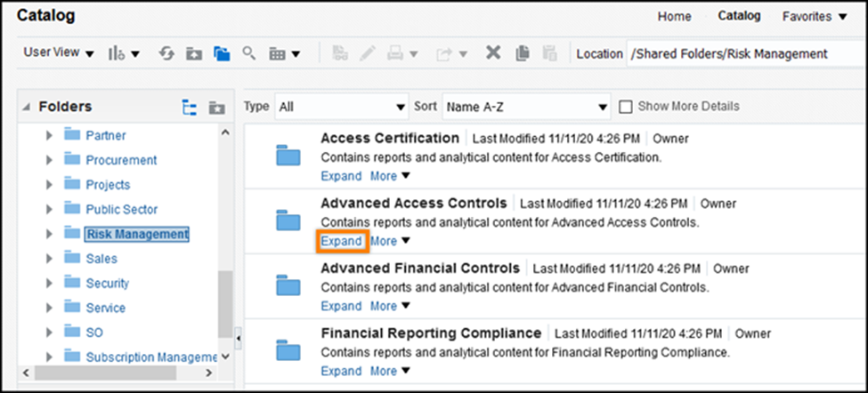This screenshot has height=393, width=868.
Task: Enable the Show More Details checkbox
Action: click(x=625, y=107)
